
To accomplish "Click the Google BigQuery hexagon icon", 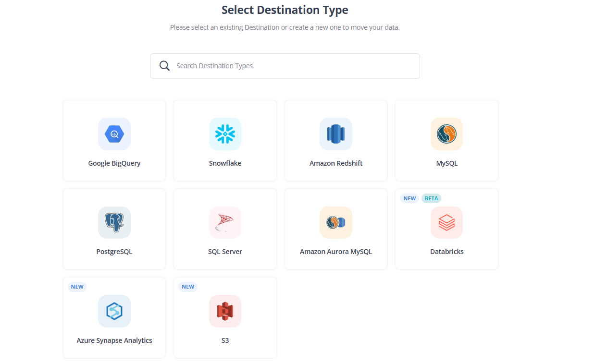I will point(114,134).
